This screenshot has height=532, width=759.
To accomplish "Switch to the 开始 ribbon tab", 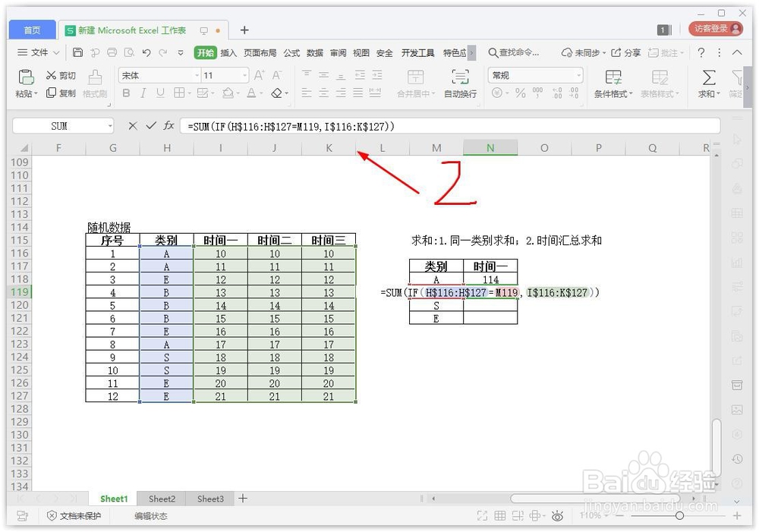I will pyautogui.click(x=205, y=53).
